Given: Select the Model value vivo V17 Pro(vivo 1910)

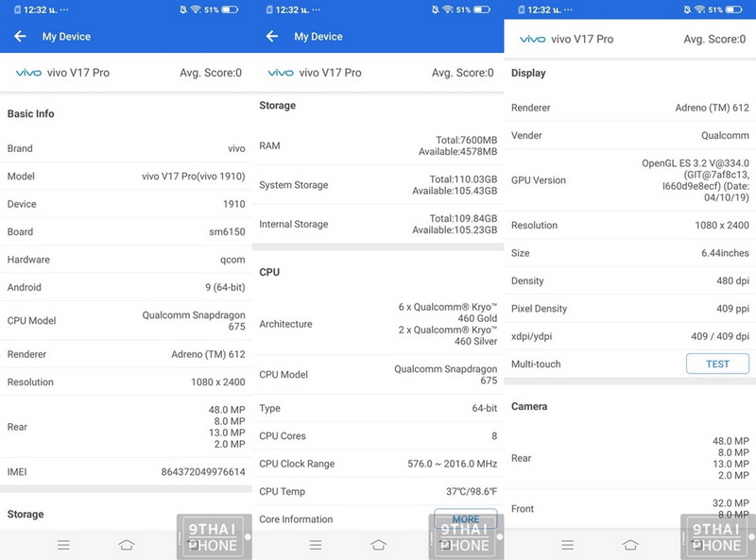Looking at the screenshot, I should 194,177.
